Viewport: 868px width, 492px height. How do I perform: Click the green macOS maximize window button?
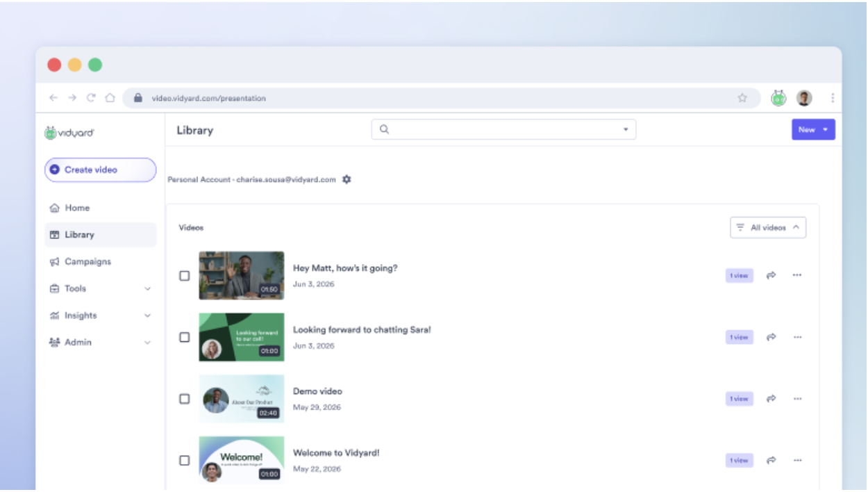[95, 65]
